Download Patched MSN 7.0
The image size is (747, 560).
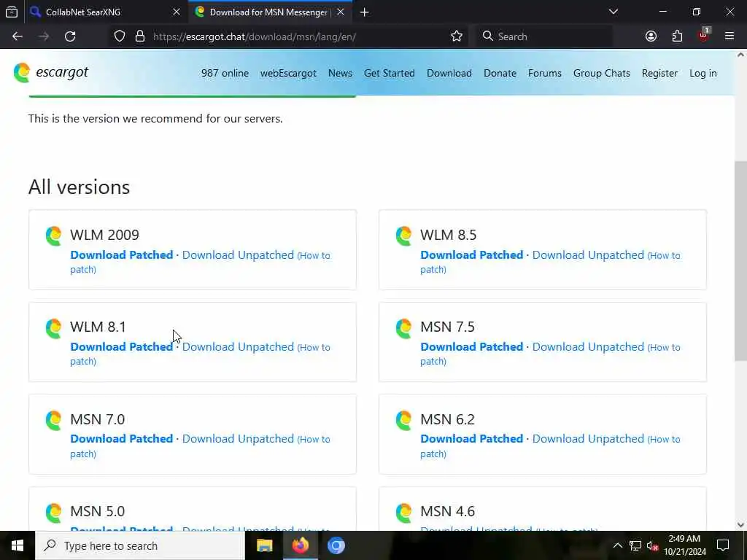pyautogui.click(x=122, y=438)
